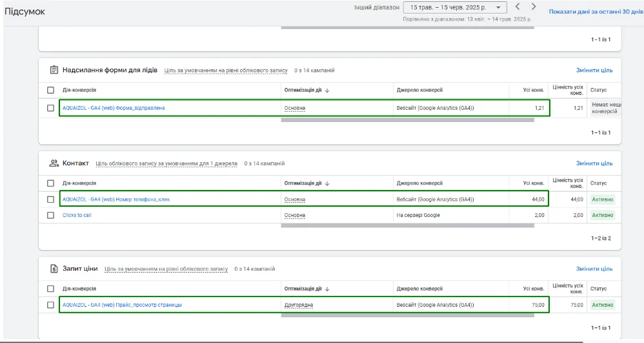Check the Прайс_просмотр страницы row

50,305
